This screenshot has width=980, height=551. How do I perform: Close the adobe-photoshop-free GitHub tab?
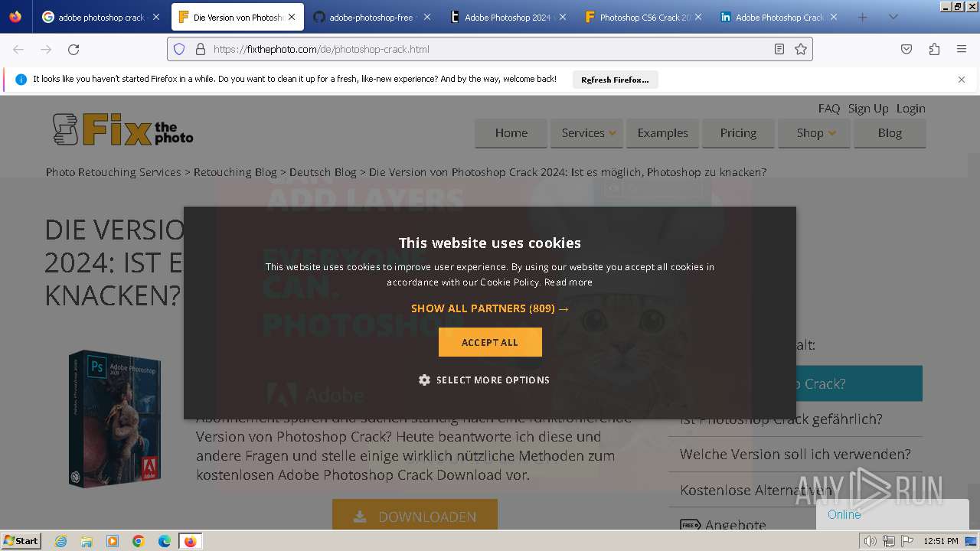pos(427,17)
